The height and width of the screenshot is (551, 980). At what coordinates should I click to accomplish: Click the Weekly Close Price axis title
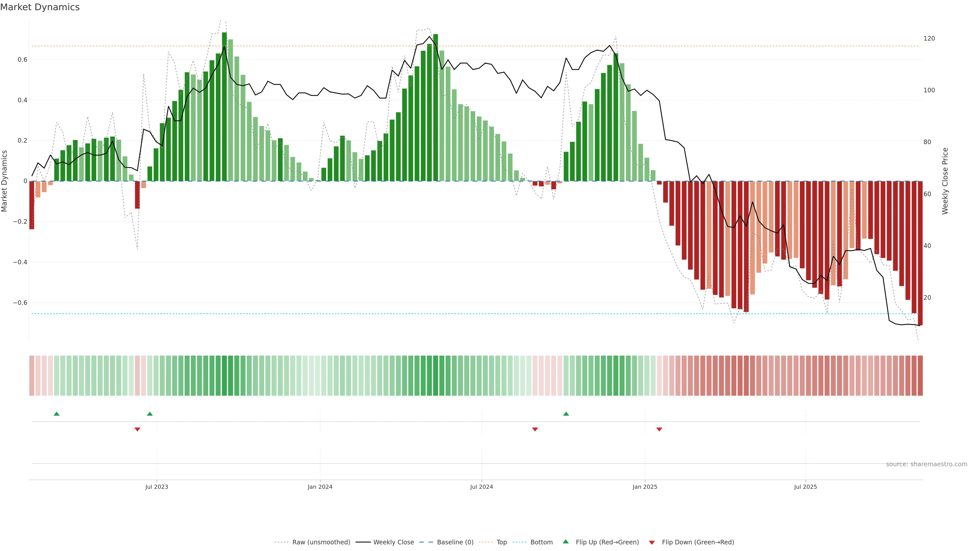click(x=945, y=181)
